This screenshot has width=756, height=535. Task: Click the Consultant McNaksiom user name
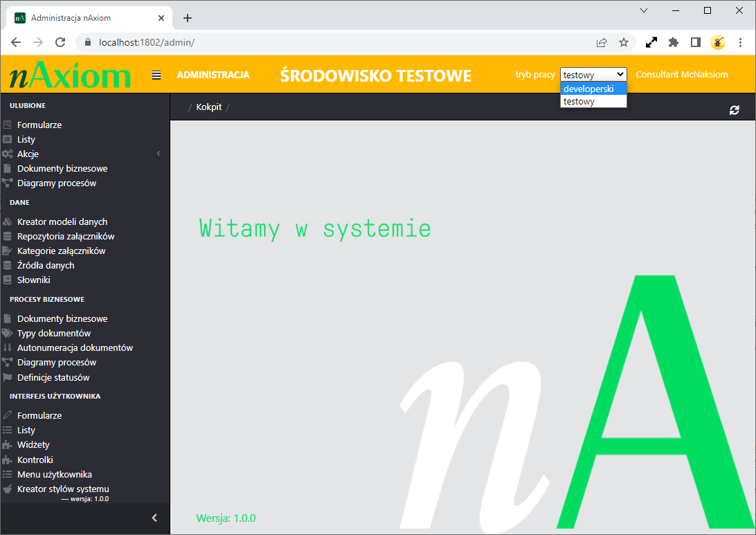click(682, 74)
